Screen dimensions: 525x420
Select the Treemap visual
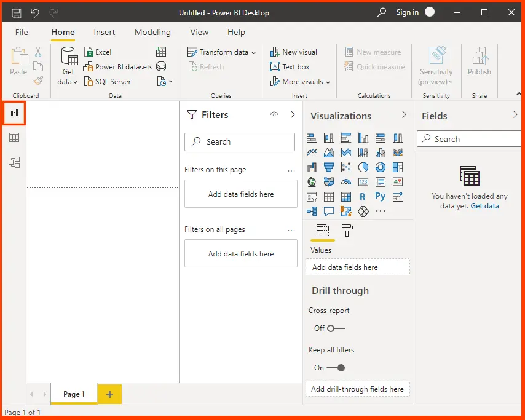[x=398, y=167]
